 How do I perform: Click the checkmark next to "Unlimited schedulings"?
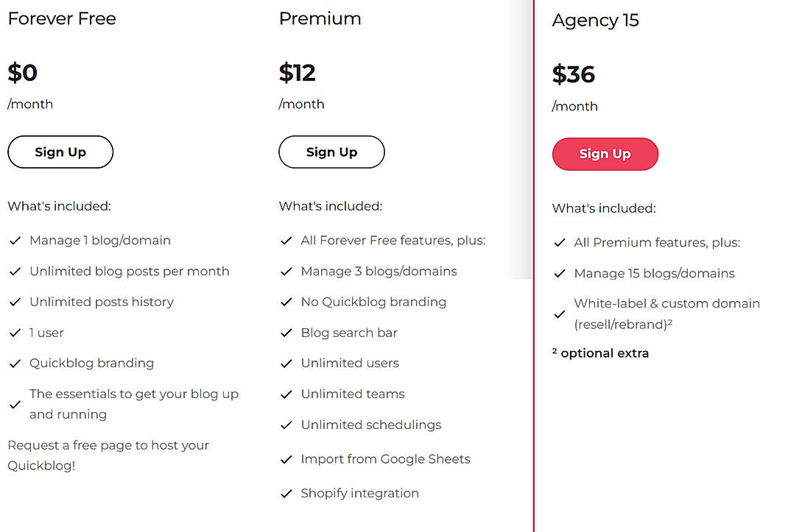(286, 425)
